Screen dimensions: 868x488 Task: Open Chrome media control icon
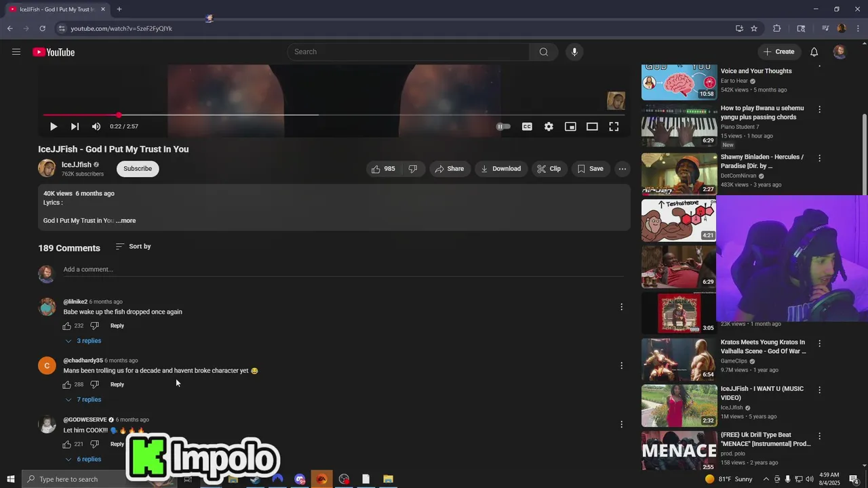point(825,28)
